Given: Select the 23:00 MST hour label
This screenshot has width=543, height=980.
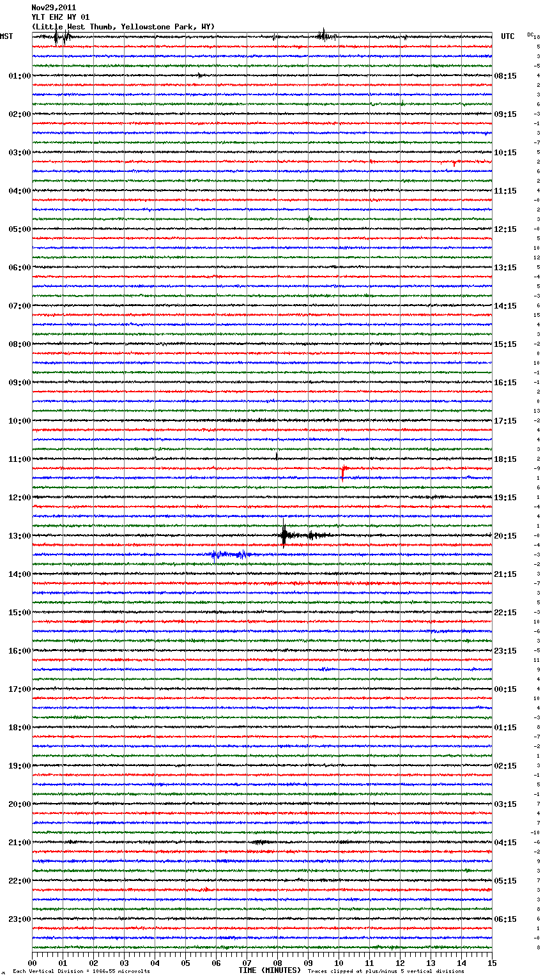Looking at the screenshot, I should click(x=20, y=919).
